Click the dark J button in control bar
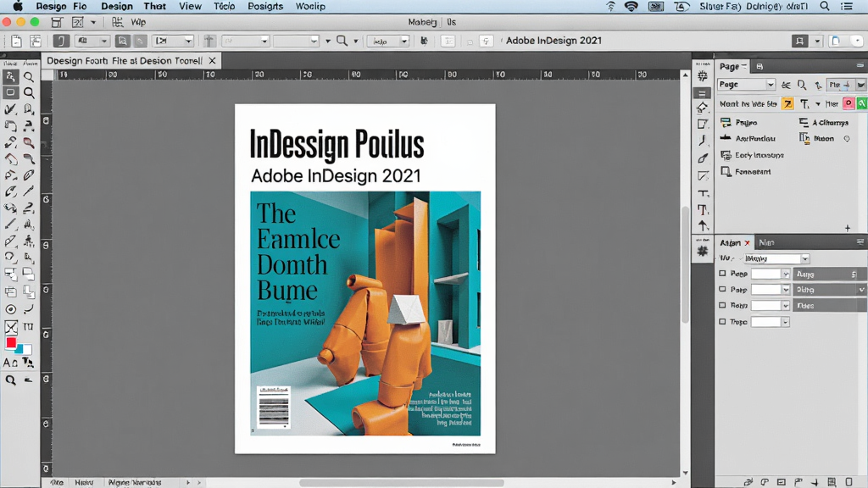The width and height of the screenshot is (868, 488). coord(61,41)
